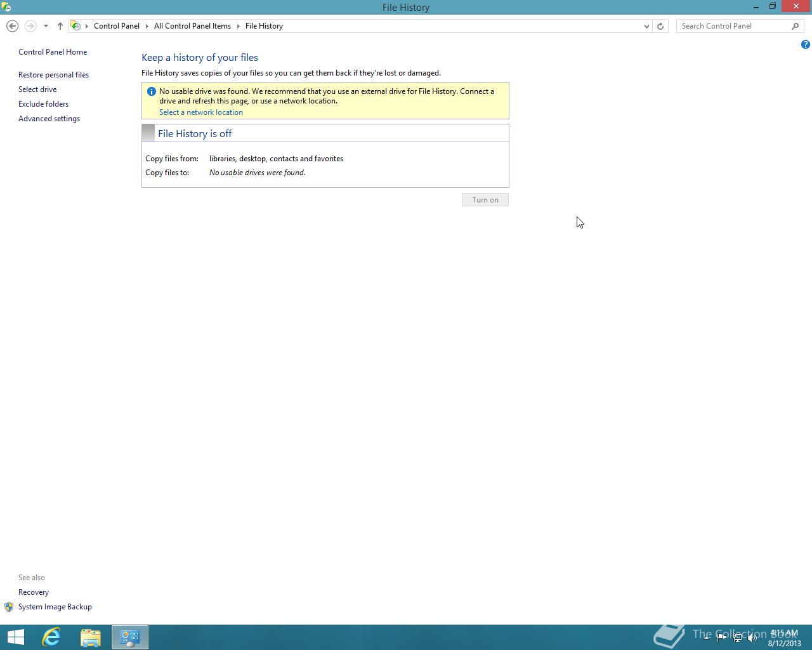Click Select a network location link

point(201,112)
